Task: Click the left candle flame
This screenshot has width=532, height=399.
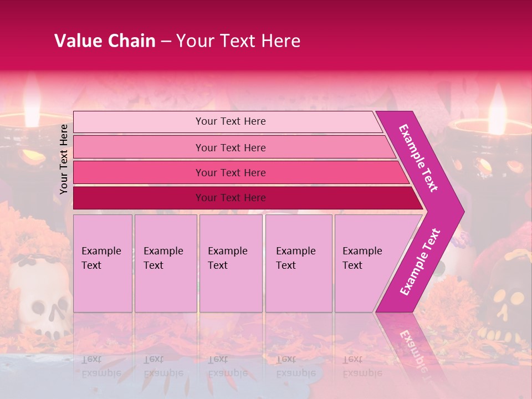Action: (x=32, y=100)
